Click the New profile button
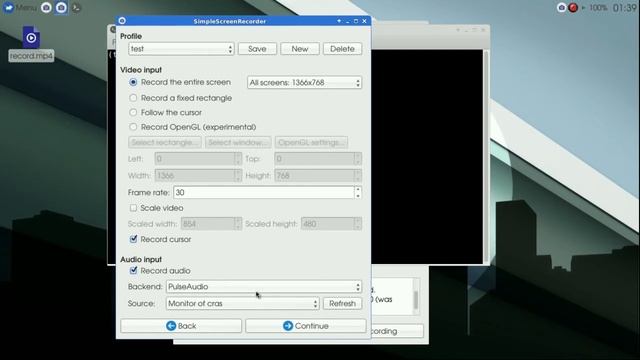 click(300, 49)
